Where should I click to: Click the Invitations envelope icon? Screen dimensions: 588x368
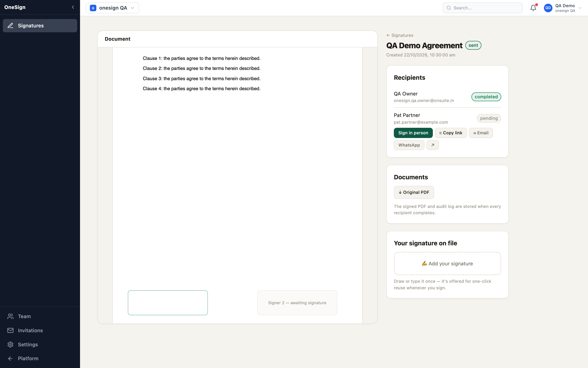coord(10,330)
